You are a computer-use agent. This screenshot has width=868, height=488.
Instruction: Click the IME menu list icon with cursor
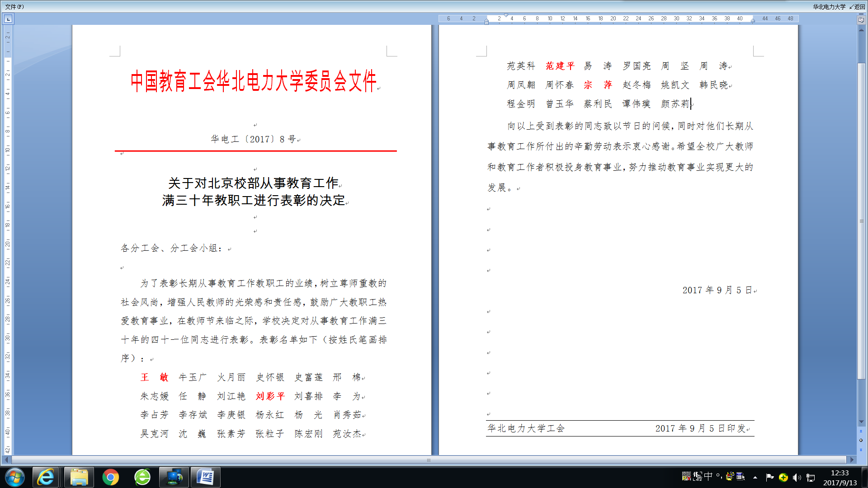[x=741, y=476]
